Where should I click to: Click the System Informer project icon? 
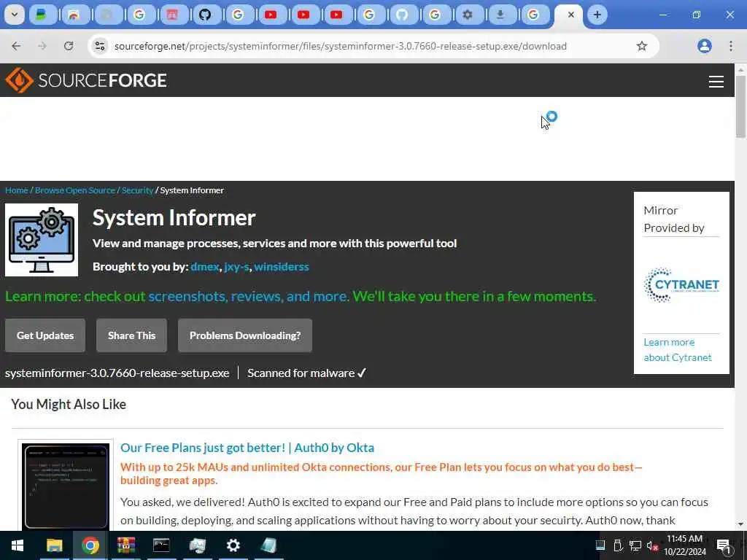42,240
